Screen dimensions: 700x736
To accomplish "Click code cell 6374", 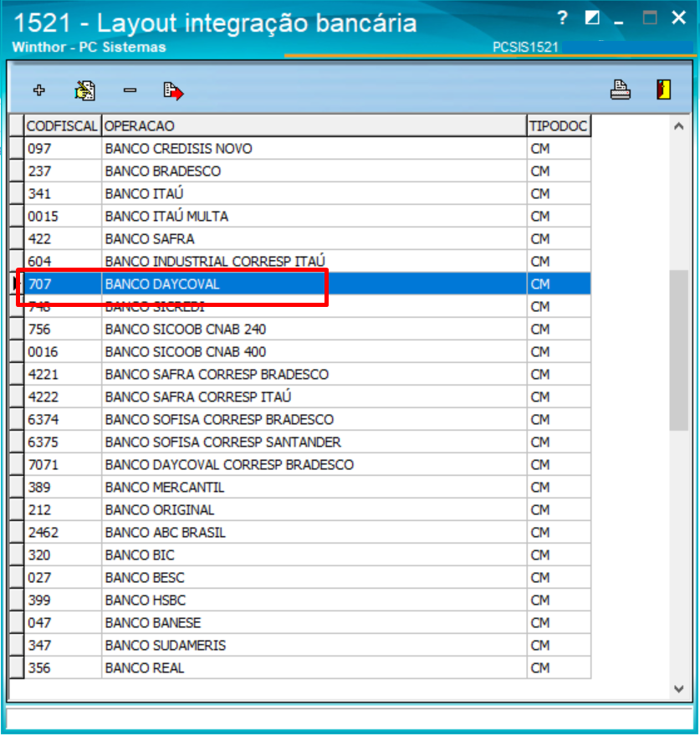I will tap(63, 419).
